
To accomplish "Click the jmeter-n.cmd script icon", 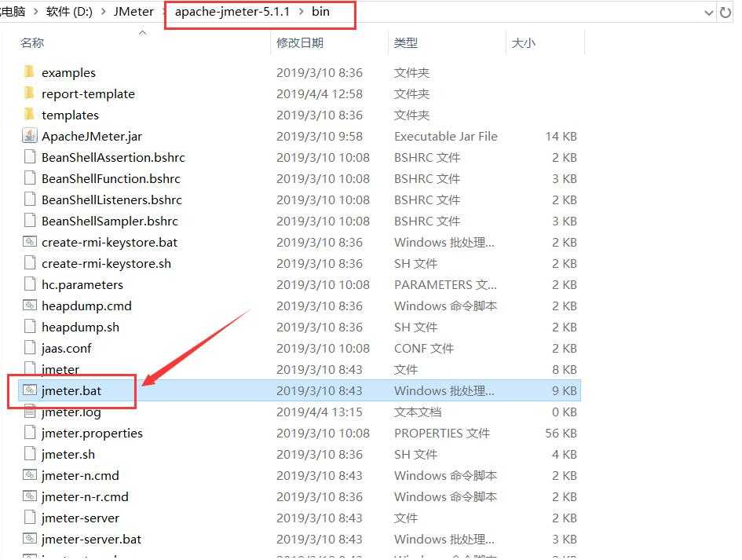I will click(x=30, y=475).
